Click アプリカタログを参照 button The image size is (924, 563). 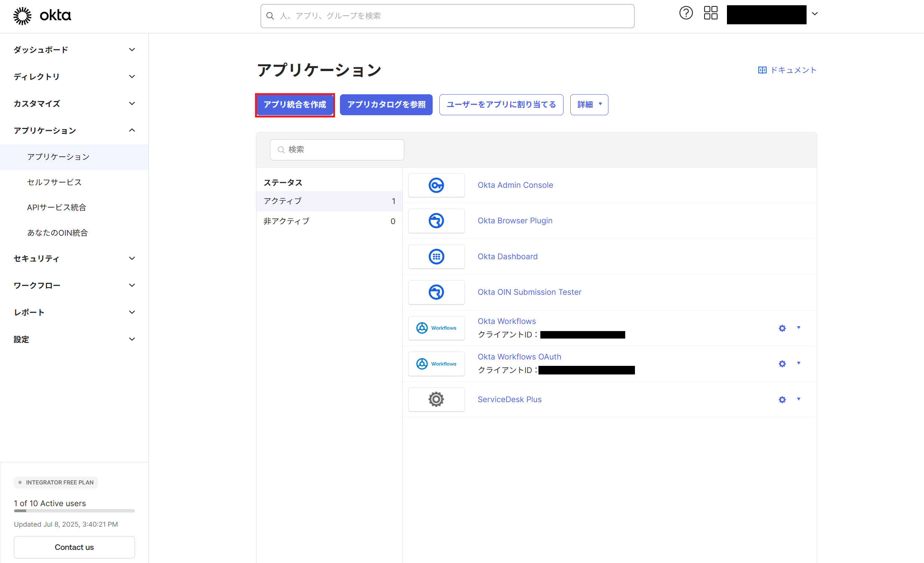(x=386, y=105)
